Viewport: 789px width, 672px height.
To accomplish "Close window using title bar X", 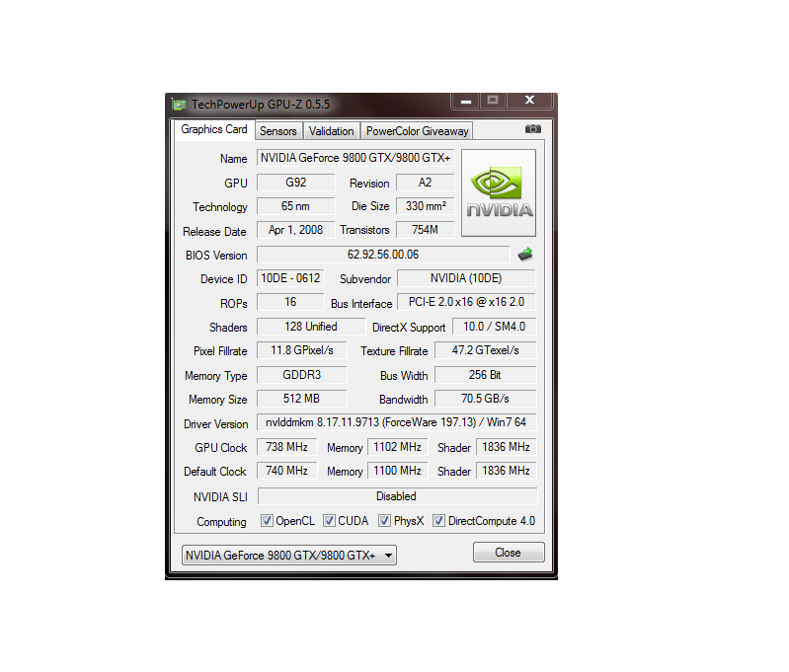I will point(529,101).
